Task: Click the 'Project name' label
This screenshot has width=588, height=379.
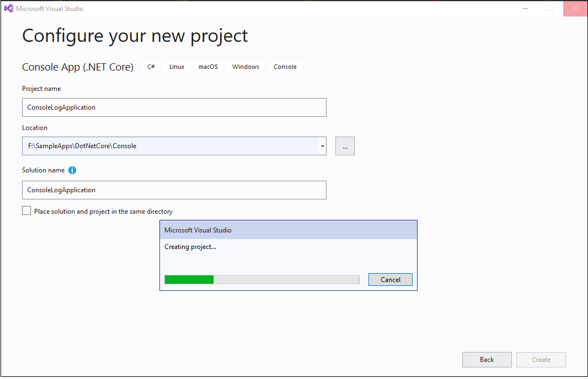Action: pos(41,89)
